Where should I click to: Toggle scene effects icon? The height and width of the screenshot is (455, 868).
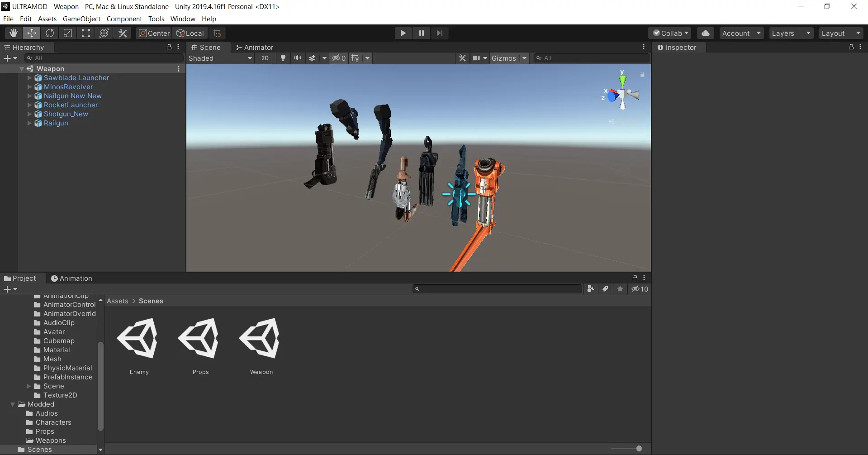coord(312,58)
